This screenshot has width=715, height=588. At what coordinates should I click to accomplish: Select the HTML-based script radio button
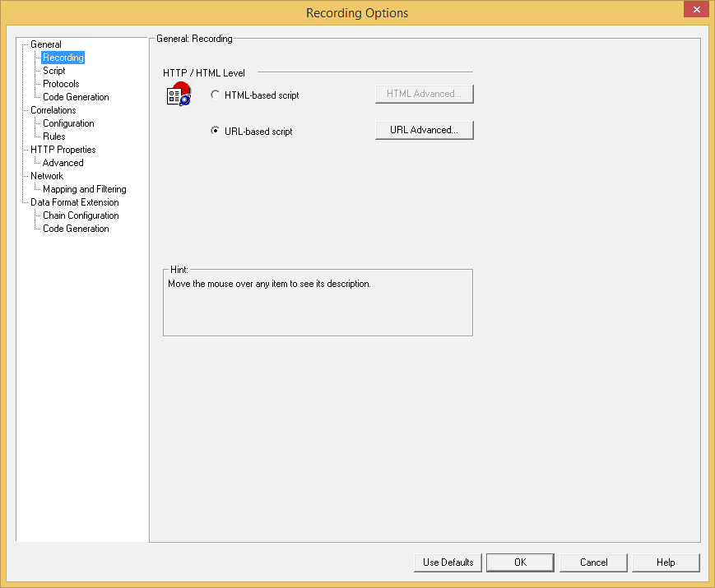[x=215, y=95]
